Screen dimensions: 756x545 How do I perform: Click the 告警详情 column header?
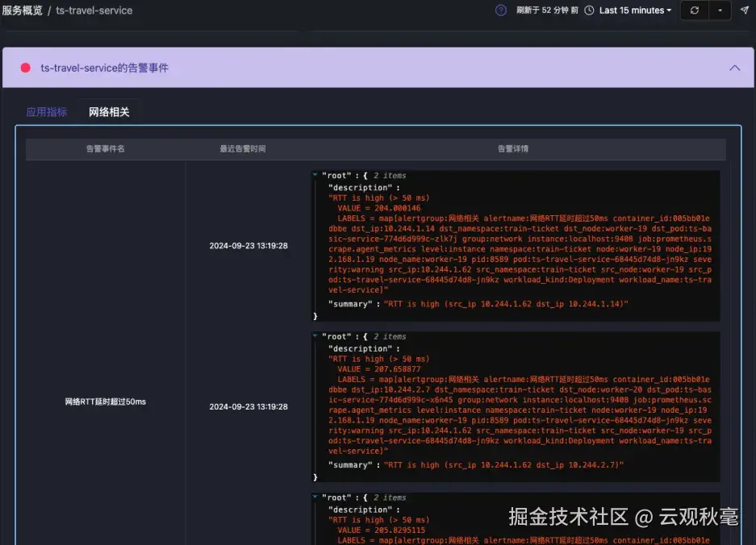tap(513, 149)
